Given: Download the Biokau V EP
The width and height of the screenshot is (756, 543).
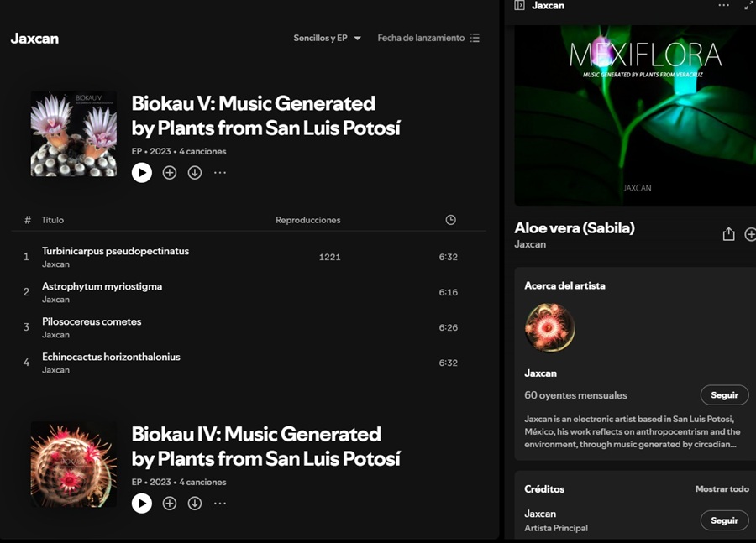Looking at the screenshot, I should point(195,173).
